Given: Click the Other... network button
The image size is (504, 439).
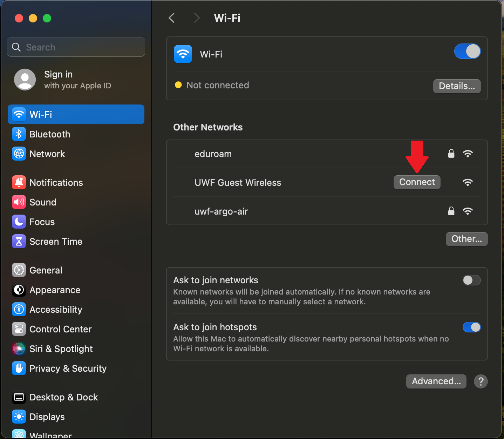Looking at the screenshot, I should 467,239.
